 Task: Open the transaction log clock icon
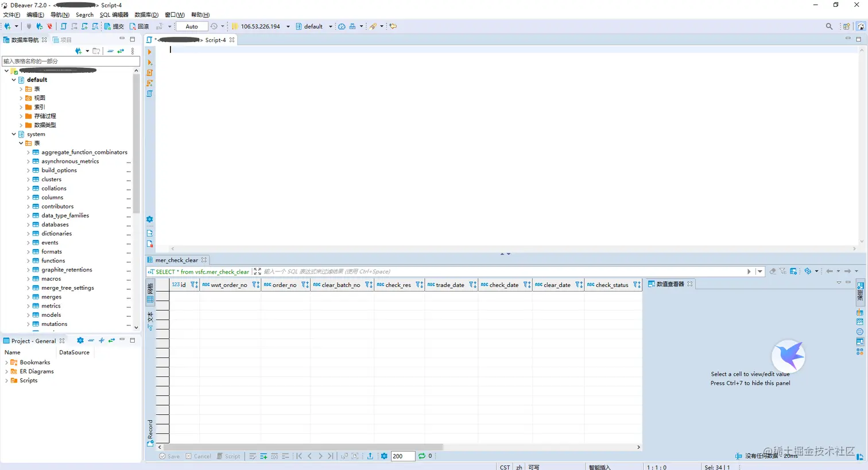pyautogui.click(x=214, y=26)
